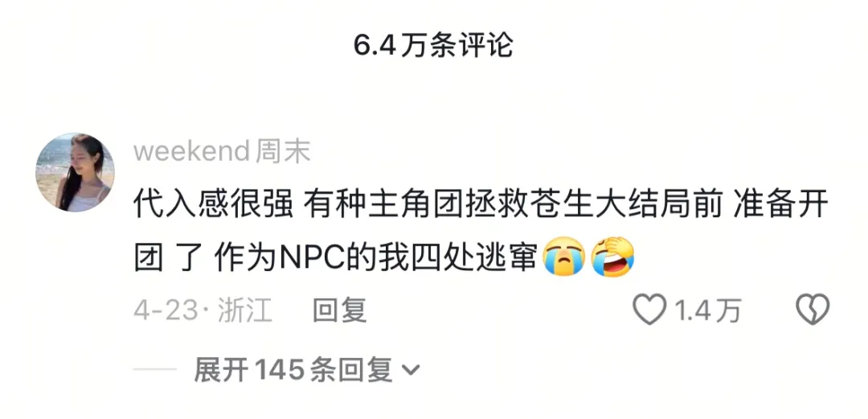Click the 浙江 location label
Screen dimensions: 868x419
[244, 310]
